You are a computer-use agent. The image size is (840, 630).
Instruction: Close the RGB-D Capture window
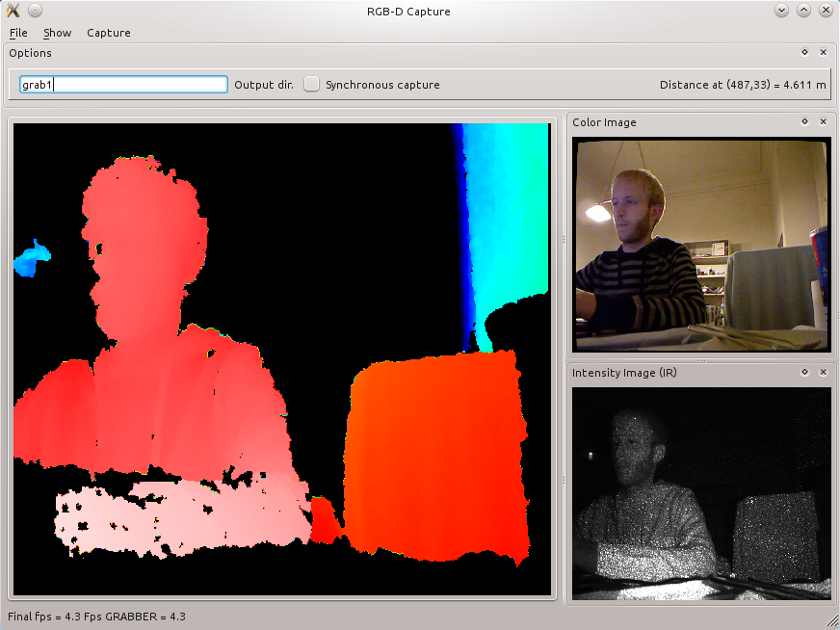[x=826, y=11]
